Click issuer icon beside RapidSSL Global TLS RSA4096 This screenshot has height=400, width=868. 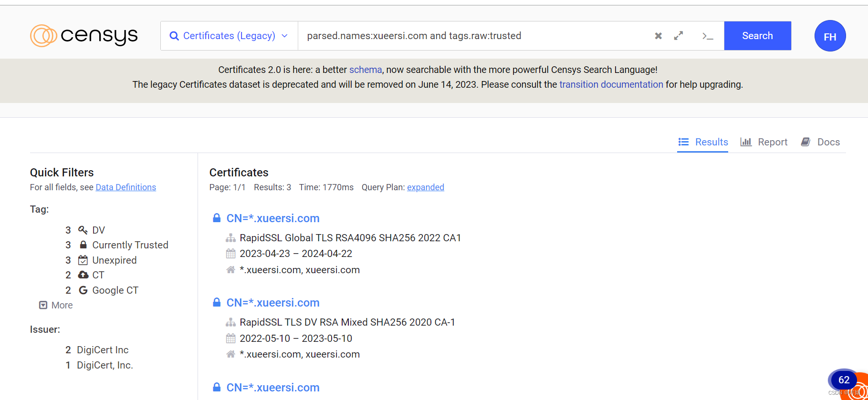coord(230,238)
